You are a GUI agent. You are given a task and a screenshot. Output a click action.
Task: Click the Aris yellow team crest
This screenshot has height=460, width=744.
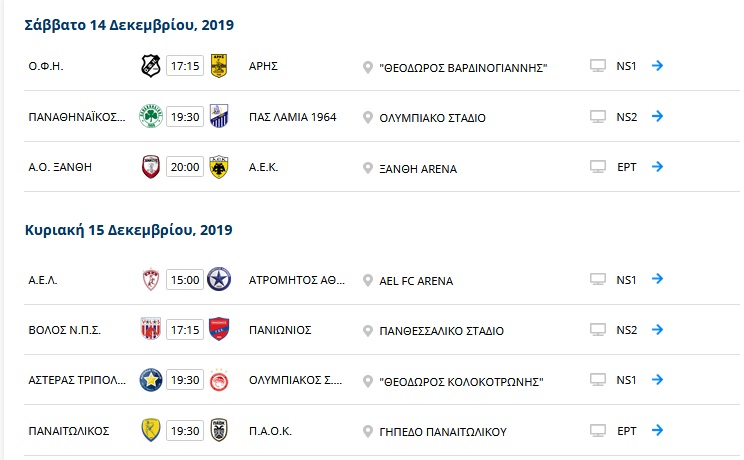coord(219,66)
